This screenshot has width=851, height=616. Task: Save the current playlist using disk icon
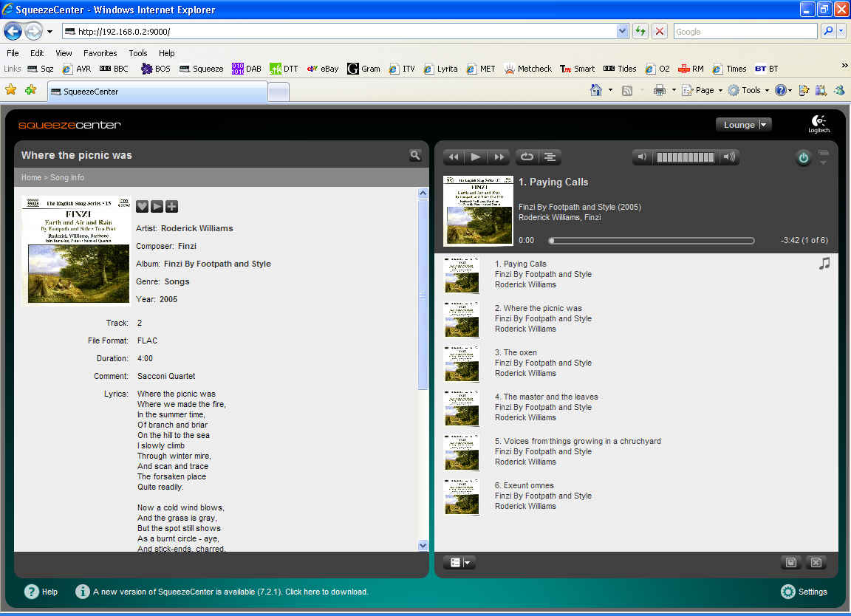pos(790,563)
